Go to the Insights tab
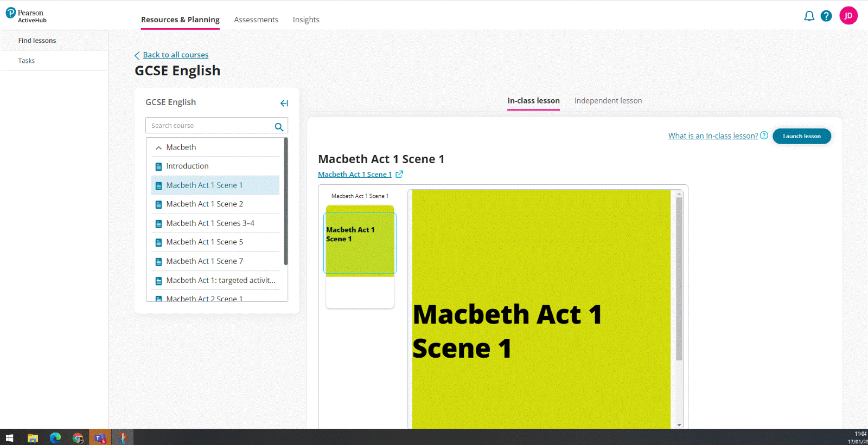This screenshot has width=868, height=445. [306, 20]
